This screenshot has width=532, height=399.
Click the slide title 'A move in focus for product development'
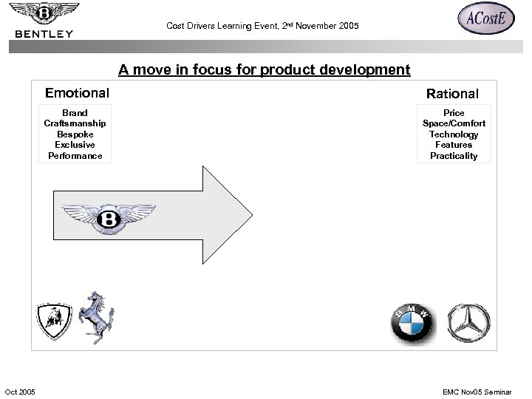coord(265,69)
